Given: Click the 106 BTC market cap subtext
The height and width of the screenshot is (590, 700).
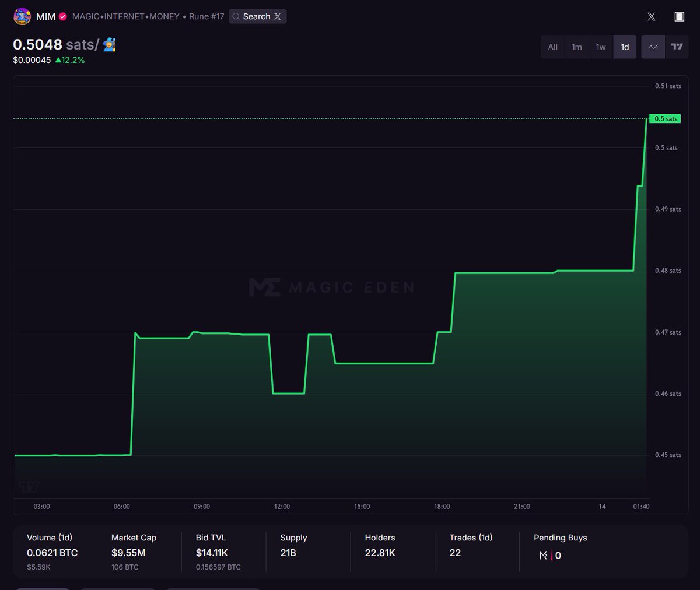Looking at the screenshot, I should point(125,567).
